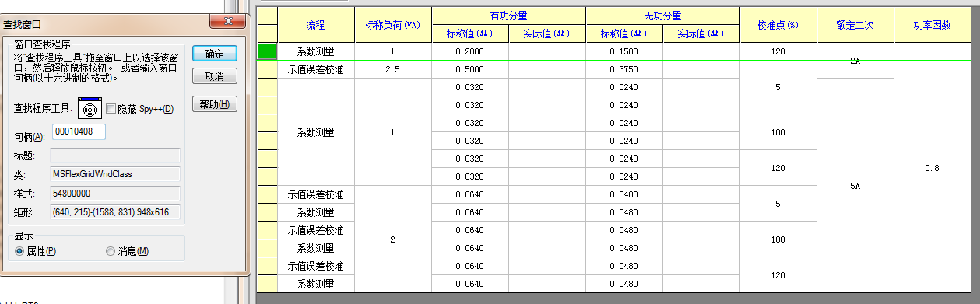The height and width of the screenshot is (304, 980).
Task: Focus the 句柄 input field
Action: point(79,132)
